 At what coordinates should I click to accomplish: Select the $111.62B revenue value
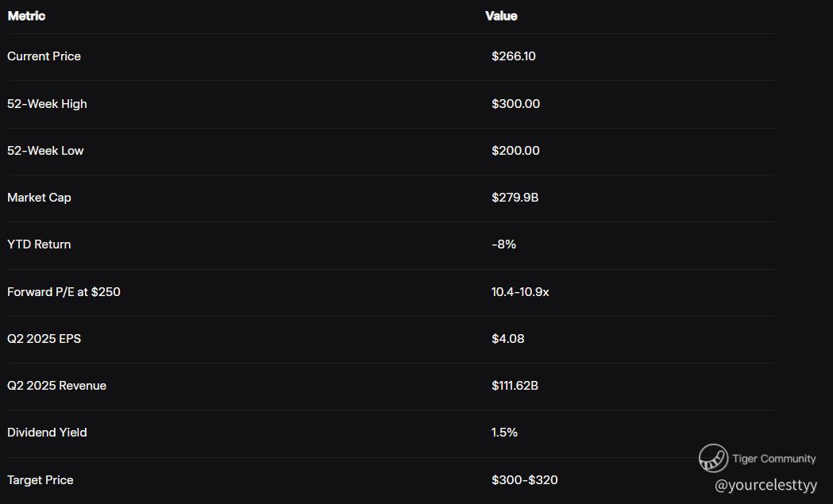pos(515,386)
